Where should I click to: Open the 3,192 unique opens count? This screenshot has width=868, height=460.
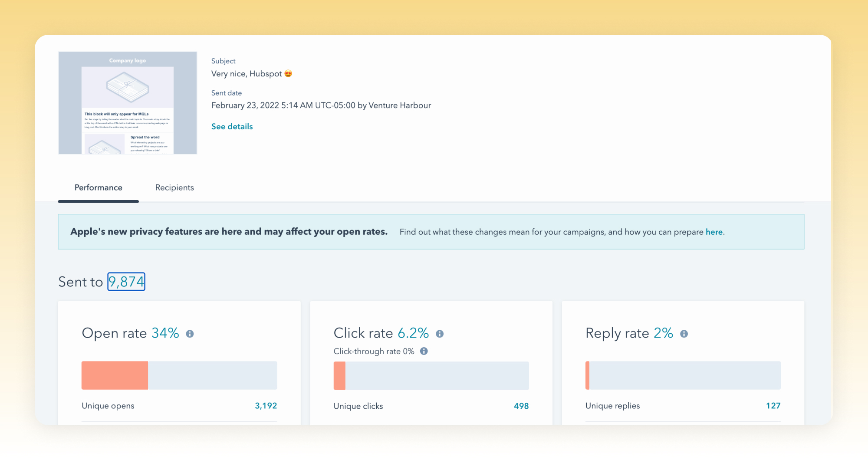coord(266,406)
